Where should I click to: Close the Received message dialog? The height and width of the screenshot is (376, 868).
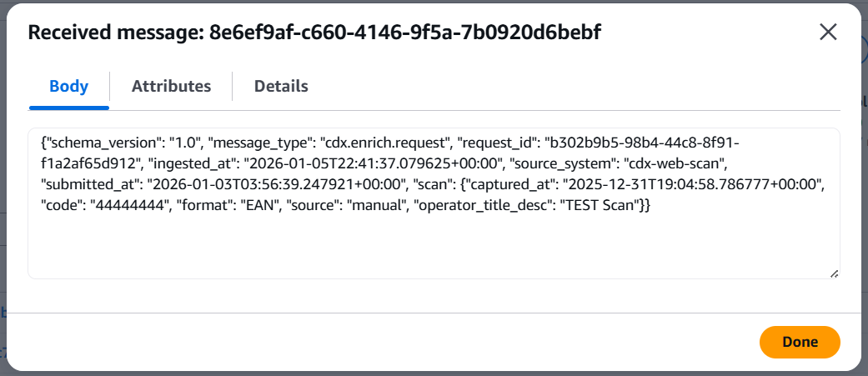pyautogui.click(x=828, y=33)
